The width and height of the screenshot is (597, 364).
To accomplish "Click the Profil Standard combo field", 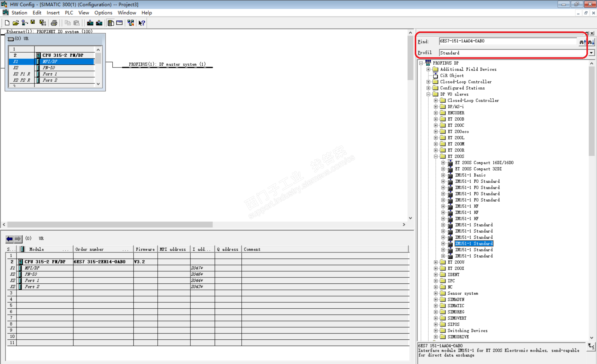I will pyautogui.click(x=513, y=53).
